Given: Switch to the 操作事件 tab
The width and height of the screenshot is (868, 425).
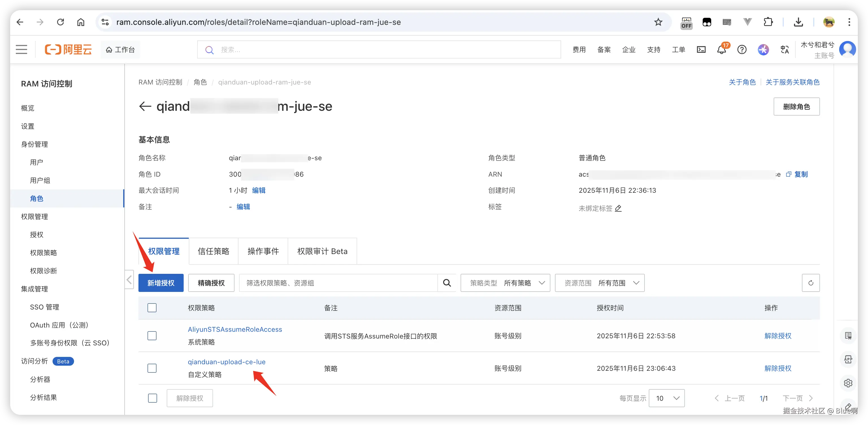Looking at the screenshot, I should coord(263,251).
